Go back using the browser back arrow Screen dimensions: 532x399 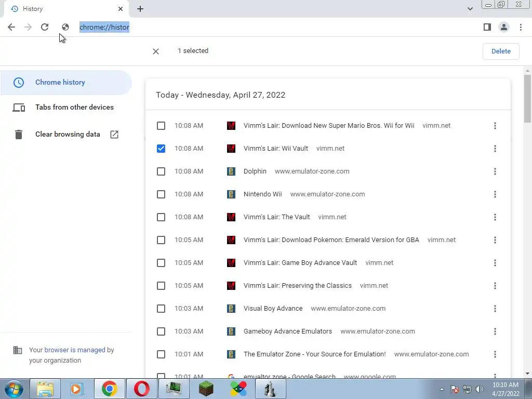click(x=11, y=27)
